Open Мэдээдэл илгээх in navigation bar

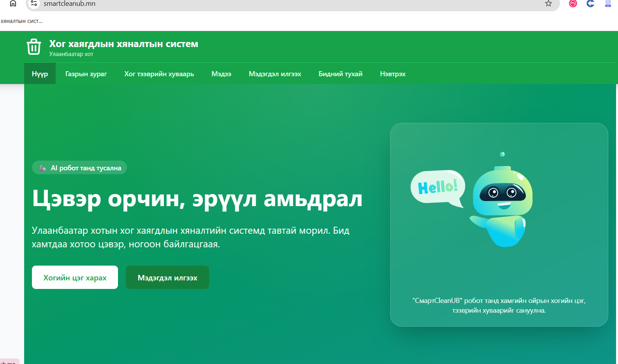pos(275,74)
